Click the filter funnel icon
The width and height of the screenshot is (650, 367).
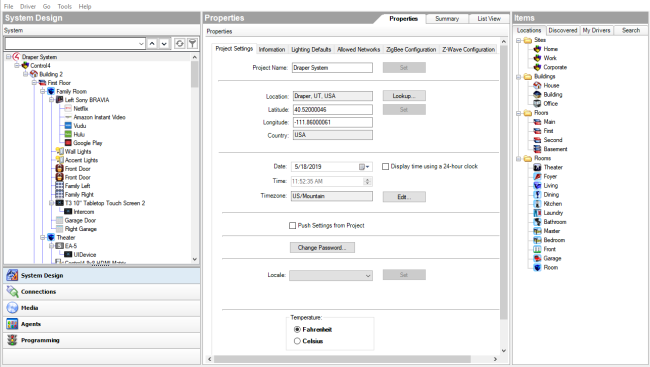pos(192,43)
